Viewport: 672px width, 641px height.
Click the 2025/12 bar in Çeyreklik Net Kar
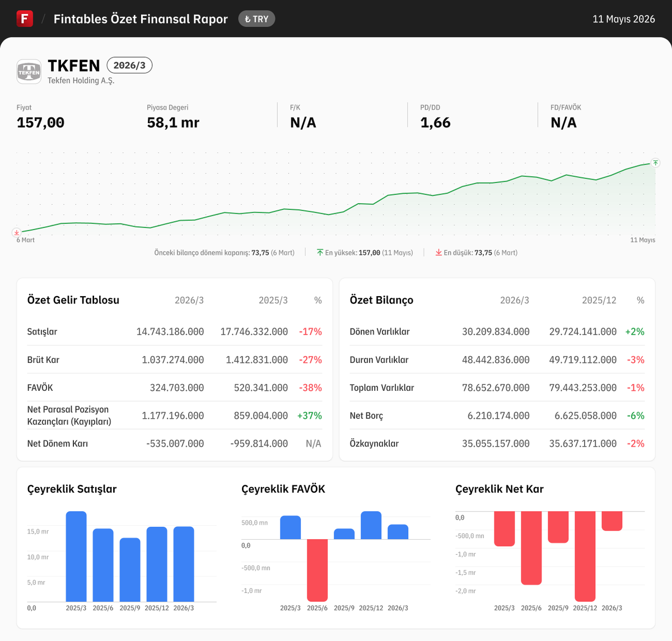[x=585, y=556]
